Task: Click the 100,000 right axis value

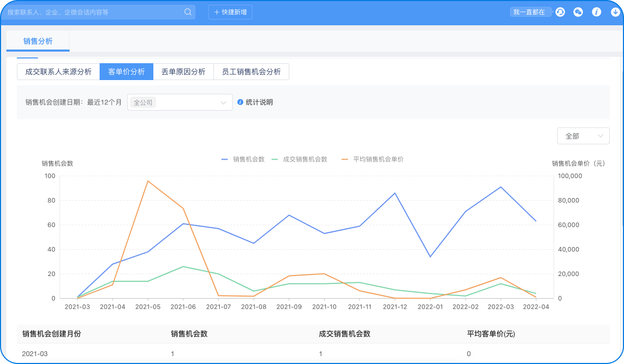Action: point(570,176)
